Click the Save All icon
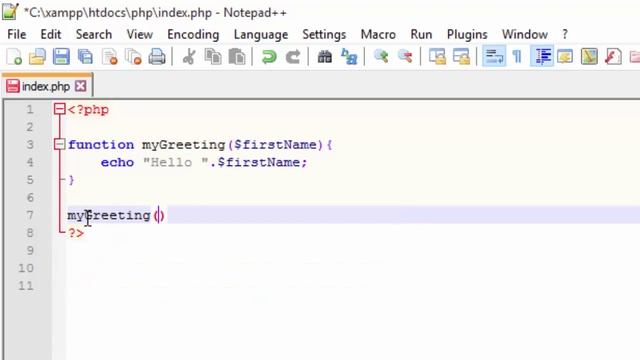The height and width of the screenshot is (360, 640). (x=85, y=57)
